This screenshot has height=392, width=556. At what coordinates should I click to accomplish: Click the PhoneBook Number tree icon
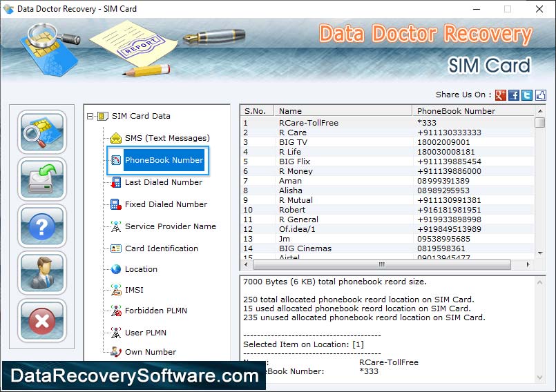(116, 160)
